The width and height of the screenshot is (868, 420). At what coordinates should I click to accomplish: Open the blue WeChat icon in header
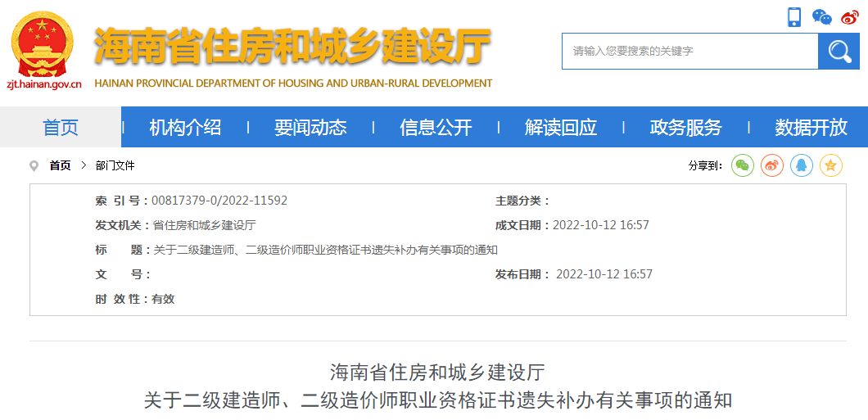pos(821,17)
